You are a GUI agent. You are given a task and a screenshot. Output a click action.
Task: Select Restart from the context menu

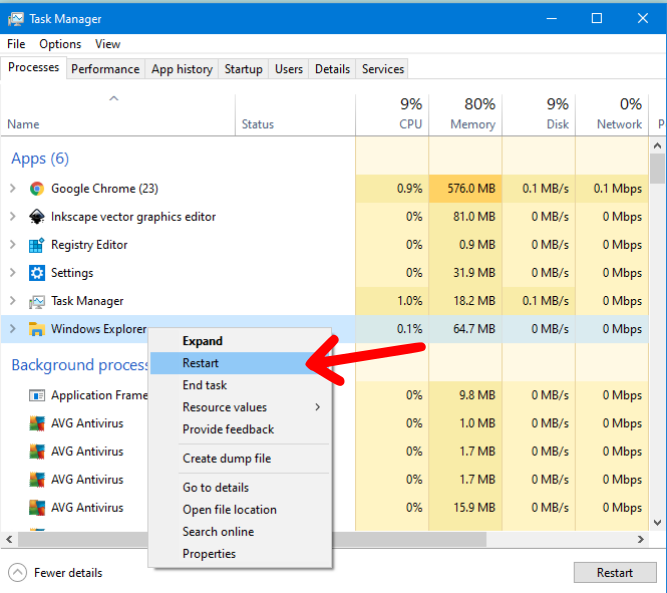click(201, 363)
